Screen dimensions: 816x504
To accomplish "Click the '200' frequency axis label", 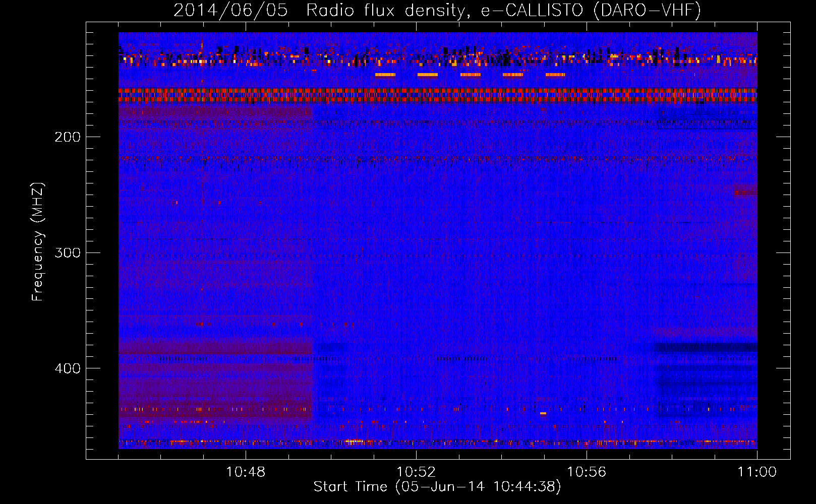I will 68,137.
